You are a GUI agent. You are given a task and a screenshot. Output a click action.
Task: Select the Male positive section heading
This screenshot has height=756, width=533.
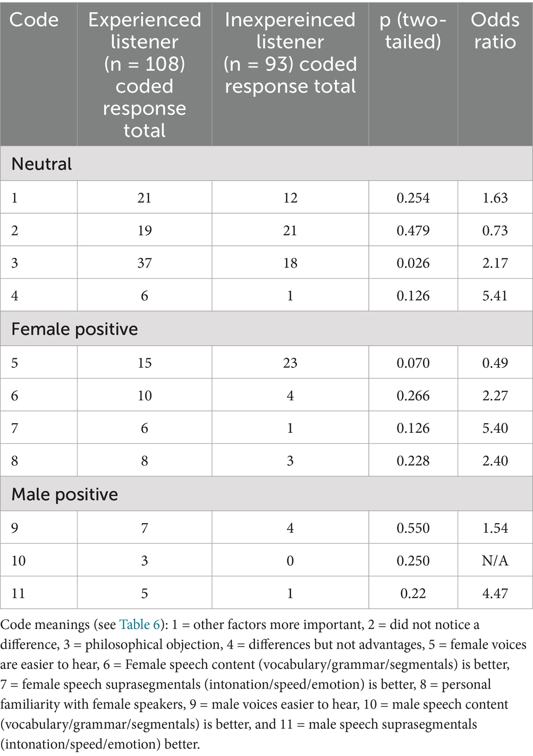[65, 494]
